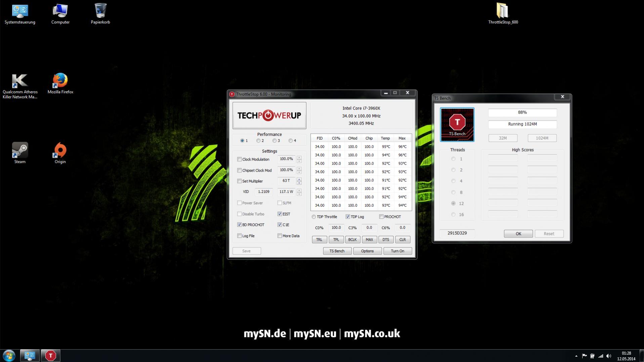Confirm TS Bench with OK button
This screenshot has height=362, width=644.
(518, 234)
